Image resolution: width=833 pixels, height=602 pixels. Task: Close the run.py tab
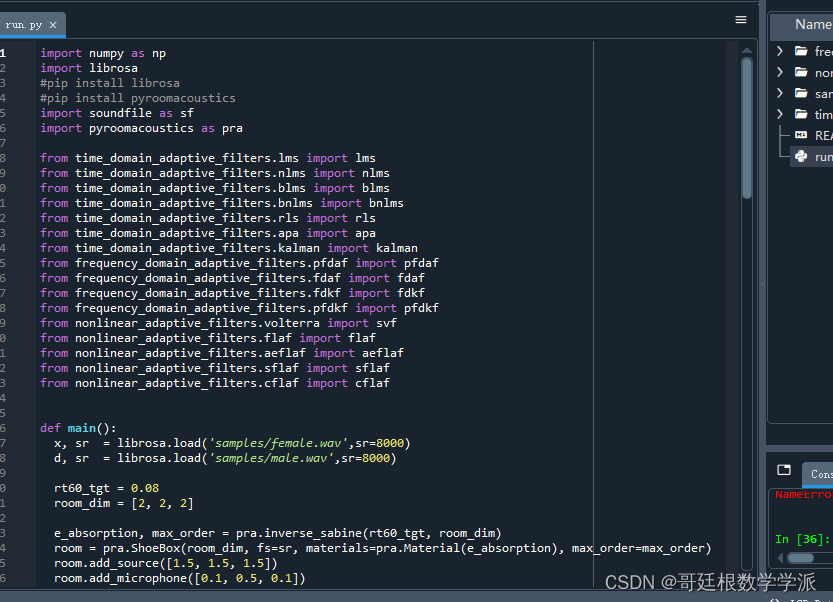(x=53, y=27)
